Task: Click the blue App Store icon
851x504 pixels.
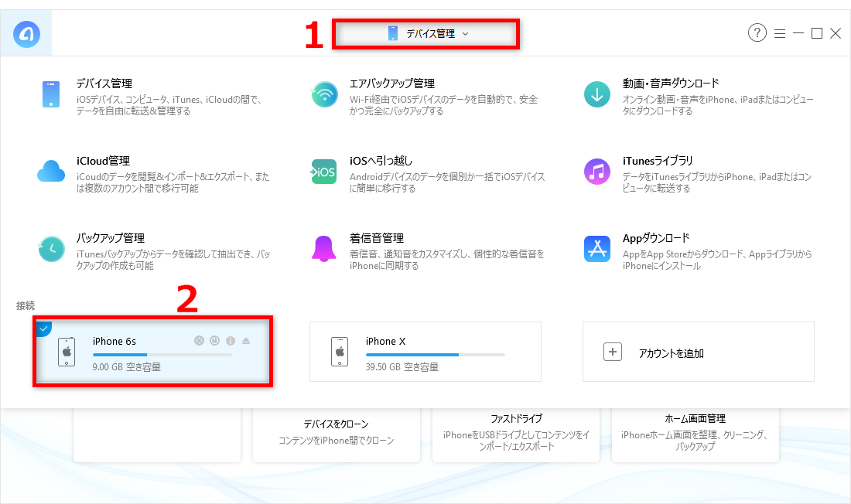Action: [597, 249]
